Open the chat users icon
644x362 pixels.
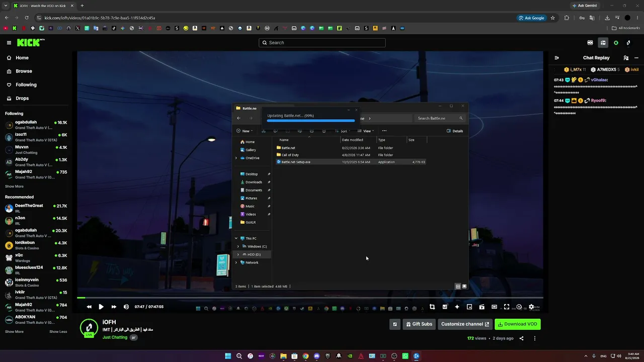pos(626,58)
